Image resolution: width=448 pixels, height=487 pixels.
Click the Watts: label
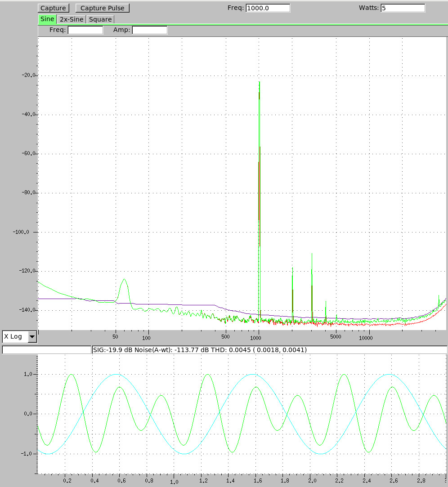[x=369, y=8]
